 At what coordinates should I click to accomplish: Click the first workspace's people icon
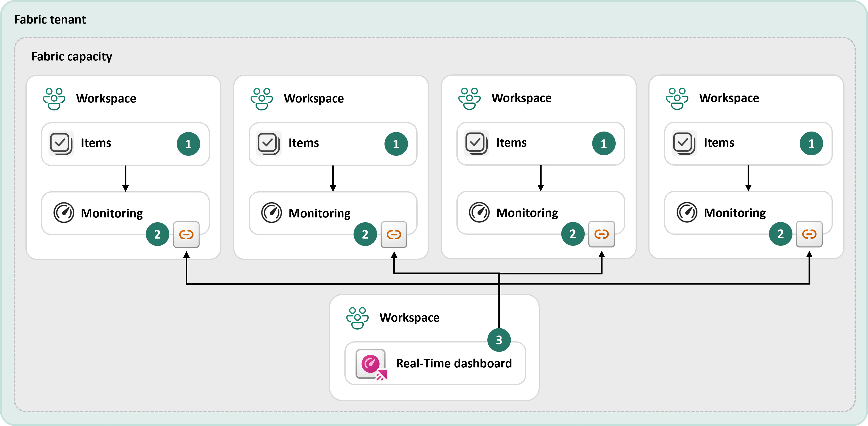pyautogui.click(x=54, y=99)
